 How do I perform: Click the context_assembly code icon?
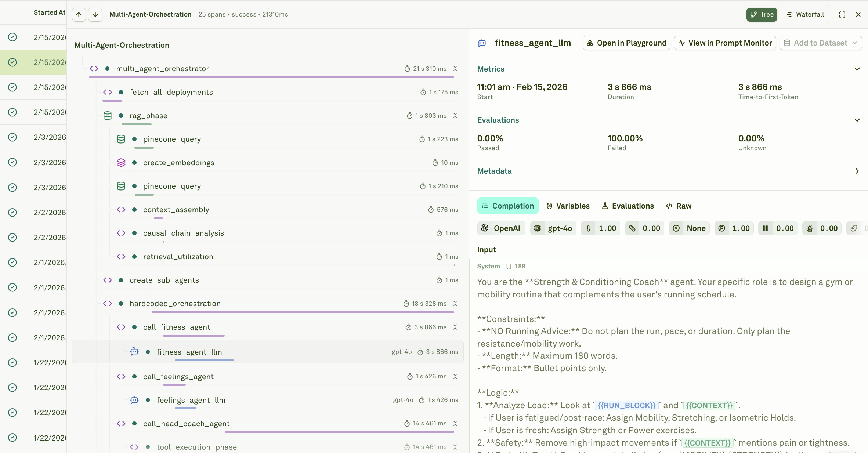click(121, 210)
